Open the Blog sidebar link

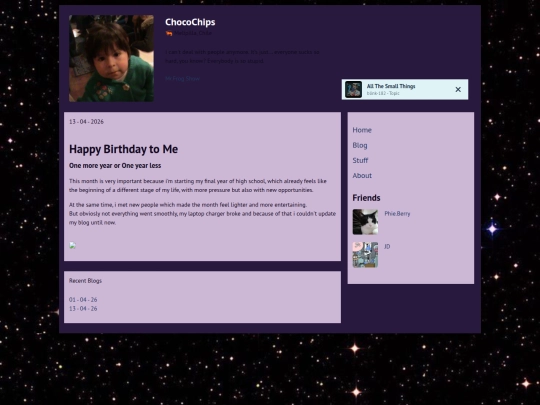click(x=360, y=145)
